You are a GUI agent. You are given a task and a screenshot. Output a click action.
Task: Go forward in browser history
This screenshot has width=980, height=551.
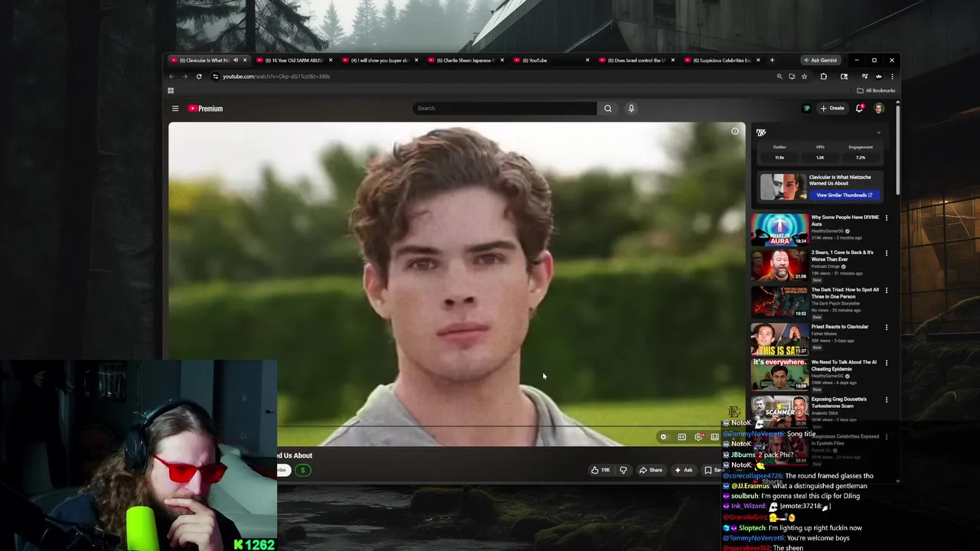pos(185,77)
